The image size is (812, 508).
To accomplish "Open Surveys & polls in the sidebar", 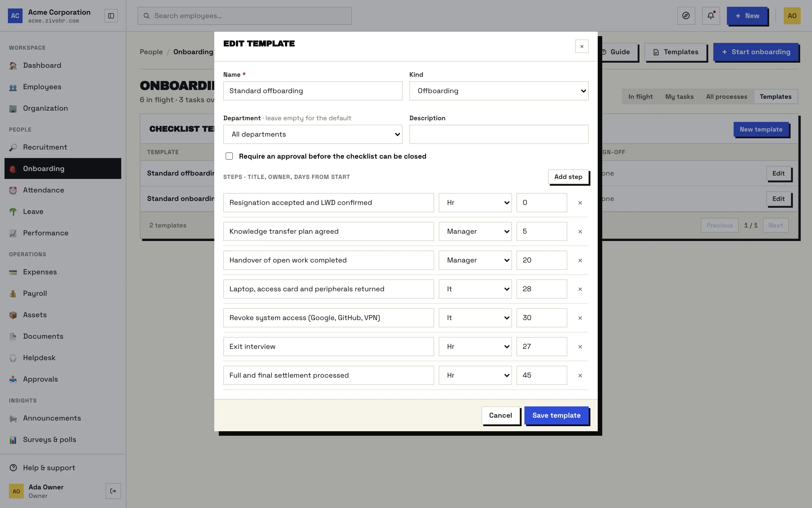I will coord(63,439).
